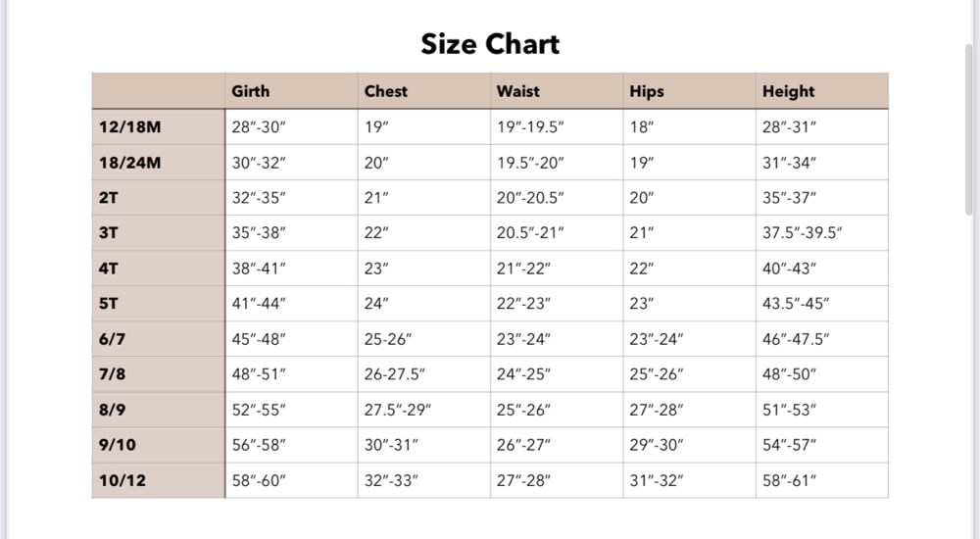
Task: Select the 5T size row label
Action: pos(108,303)
